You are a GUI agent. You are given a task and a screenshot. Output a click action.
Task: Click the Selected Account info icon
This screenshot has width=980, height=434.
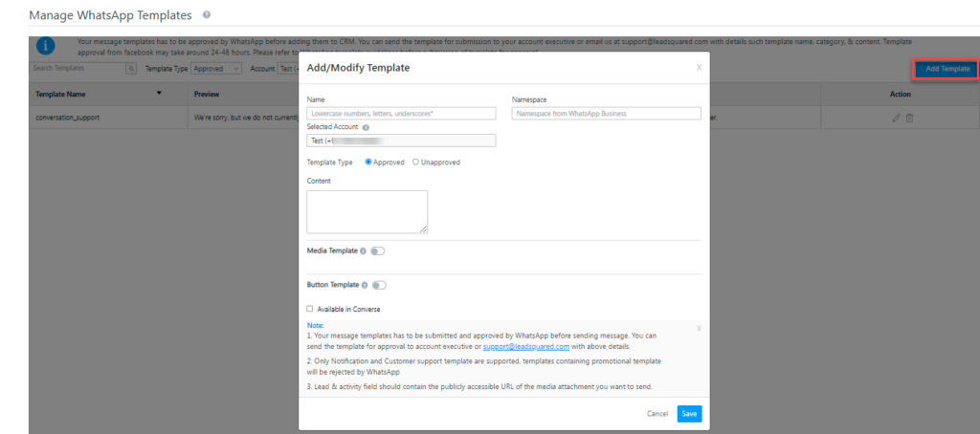(366, 127)
